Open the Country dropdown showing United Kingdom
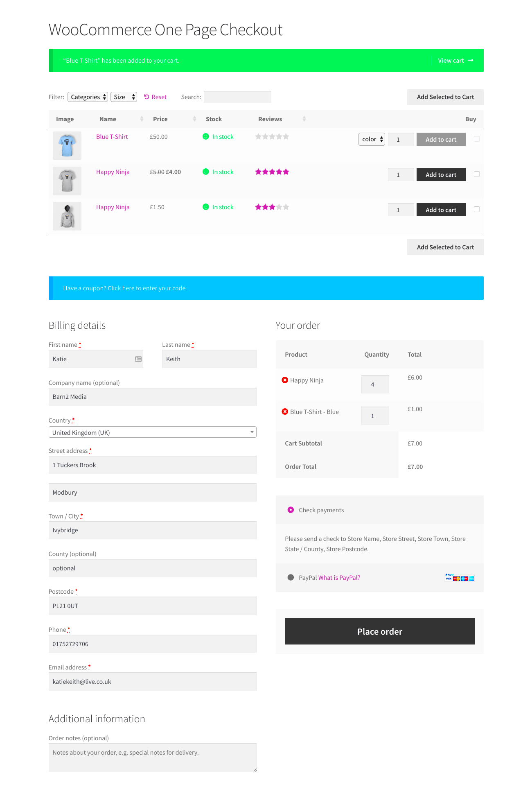This screenshot has height=796, width=532. click(152, 432)
